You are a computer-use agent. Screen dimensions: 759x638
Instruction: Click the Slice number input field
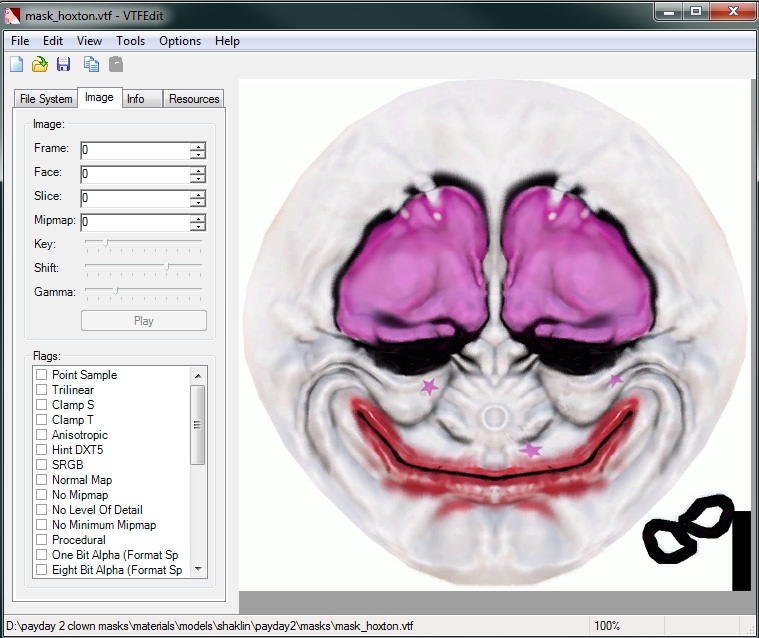coord(136,198)
